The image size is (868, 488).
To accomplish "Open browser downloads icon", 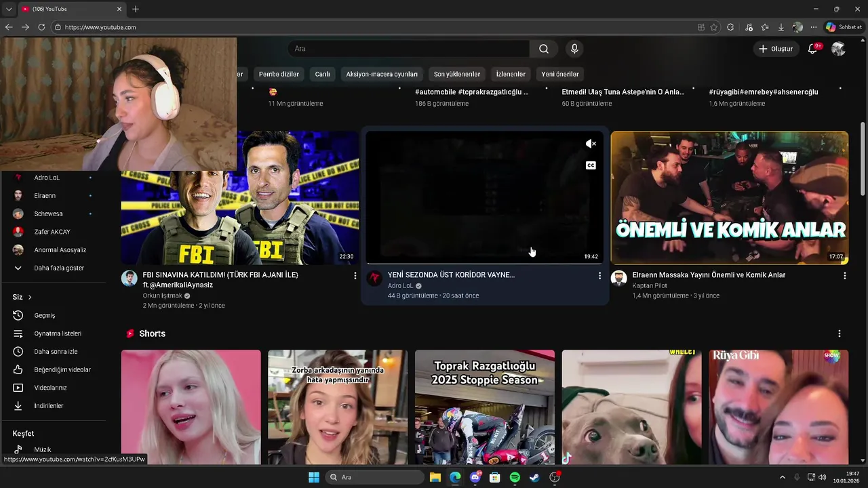I will [x=781, y=27].
